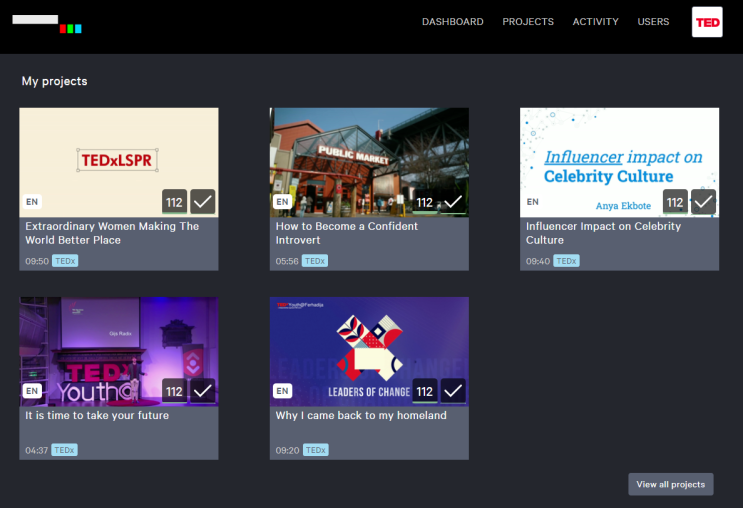Open the Public Market video thumbnail
Viewport: 743px width, 508px height.
pos(369,162)
